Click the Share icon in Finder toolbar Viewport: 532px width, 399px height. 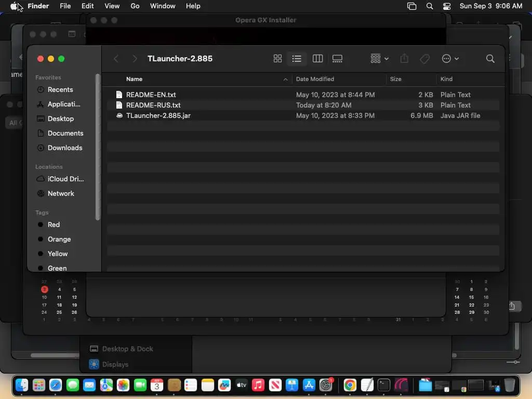(x=404, y=59)
